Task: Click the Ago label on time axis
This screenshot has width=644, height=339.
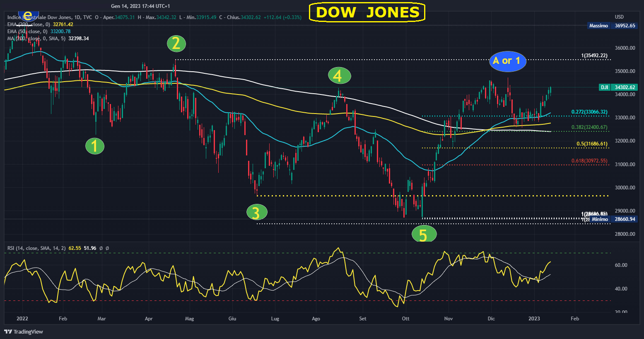Action: (x=316, y=319)
